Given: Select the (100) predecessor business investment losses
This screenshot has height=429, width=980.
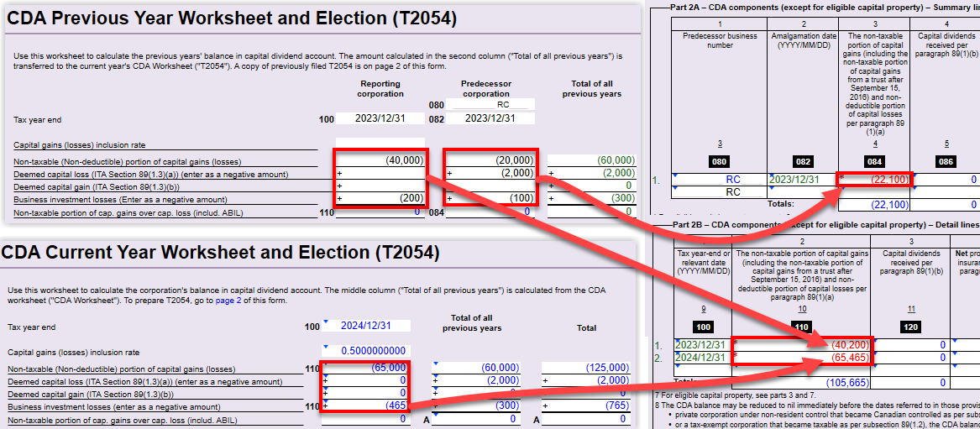Looking at the screenshot, I should 491,199.
